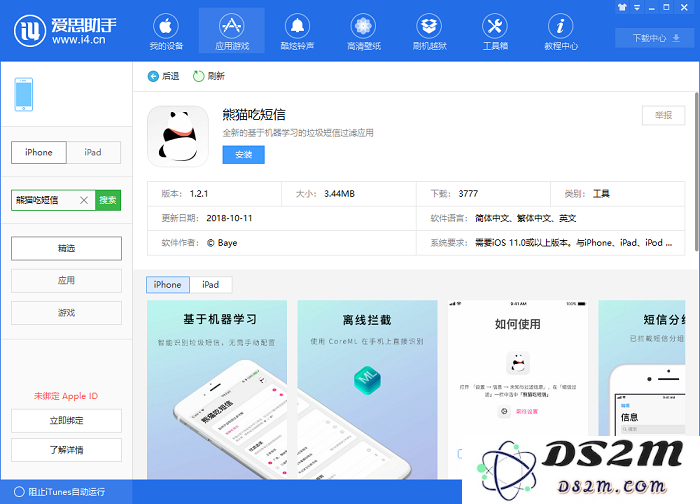Click 举报 report button
The width and height of the screenshot is (700, 504).
pos(663,115)
